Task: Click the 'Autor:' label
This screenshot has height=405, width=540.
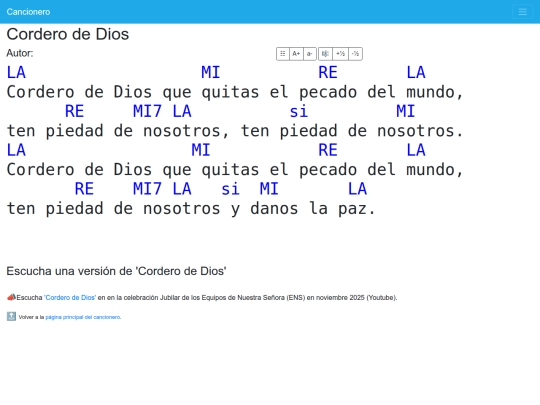Action: [x=20, y=53]
